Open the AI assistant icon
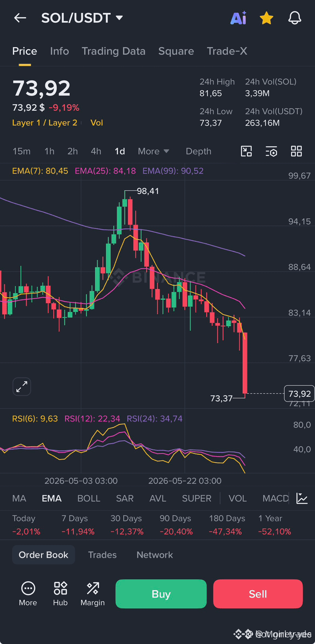This screenshot has height=644, width=315. pyautogui.click(x=239, y=18)
